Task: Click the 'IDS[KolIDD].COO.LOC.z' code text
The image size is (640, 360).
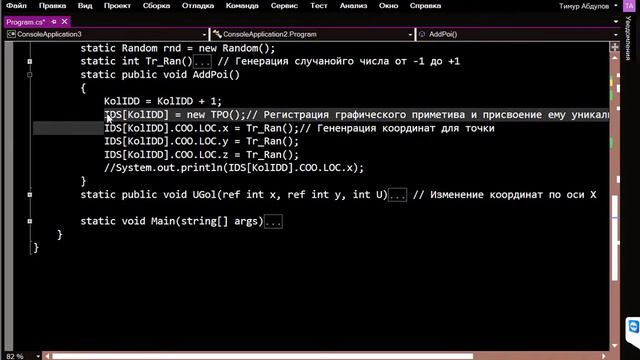Action: 166,155
